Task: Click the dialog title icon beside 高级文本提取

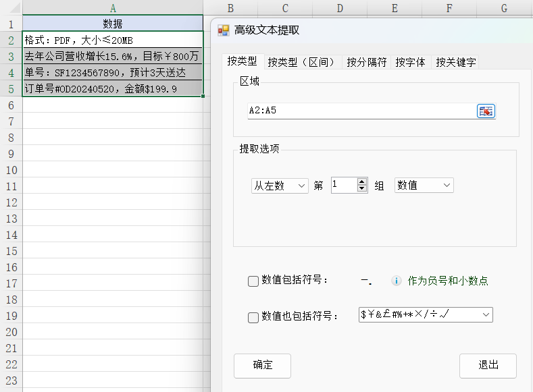Action: (224, 30)
